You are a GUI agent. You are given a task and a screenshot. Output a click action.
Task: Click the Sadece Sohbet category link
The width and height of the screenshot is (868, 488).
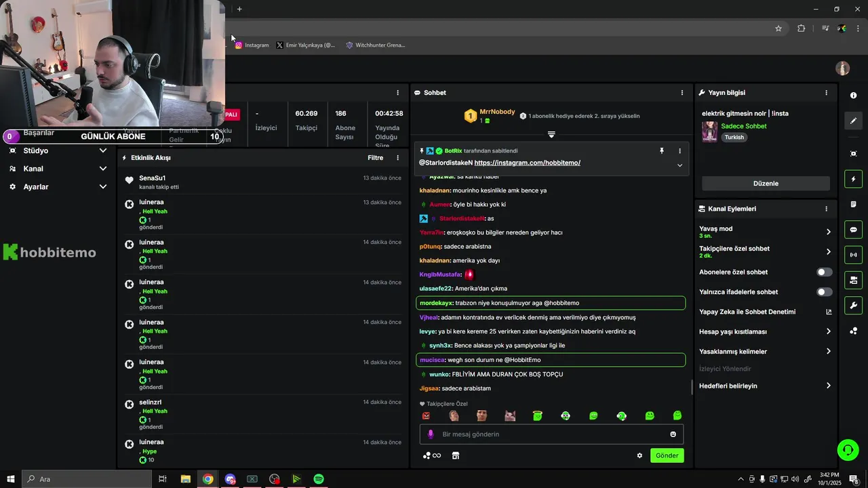pyautogui.click(x=743, y=126)
